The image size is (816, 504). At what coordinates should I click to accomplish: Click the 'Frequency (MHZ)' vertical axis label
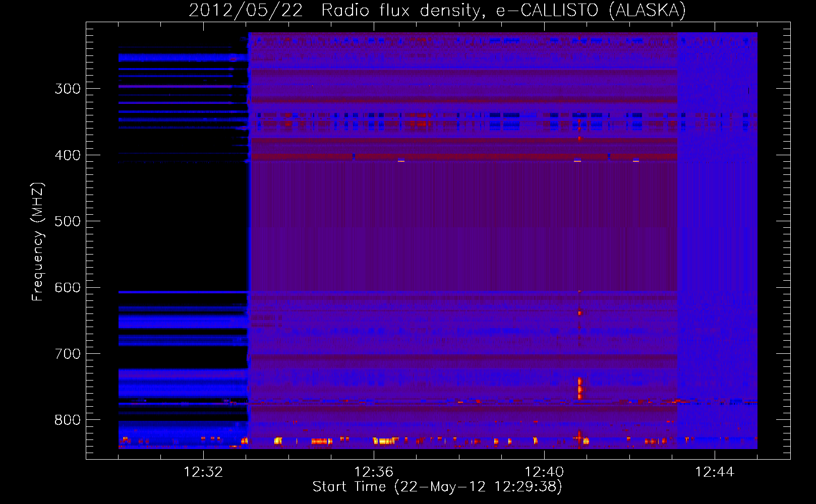[x=37, y=241]
